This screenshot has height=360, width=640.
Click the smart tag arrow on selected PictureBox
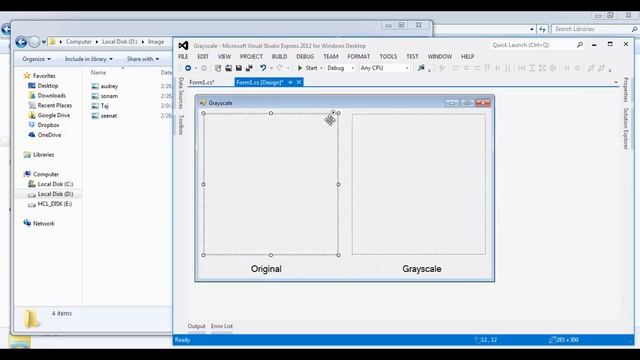(333, 112)
